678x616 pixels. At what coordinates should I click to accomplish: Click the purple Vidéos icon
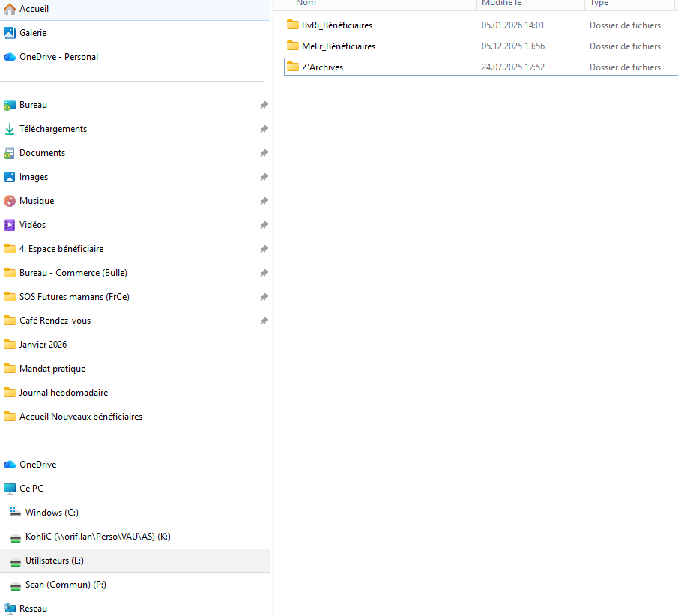pyautogui.click(x=10, y=225)
